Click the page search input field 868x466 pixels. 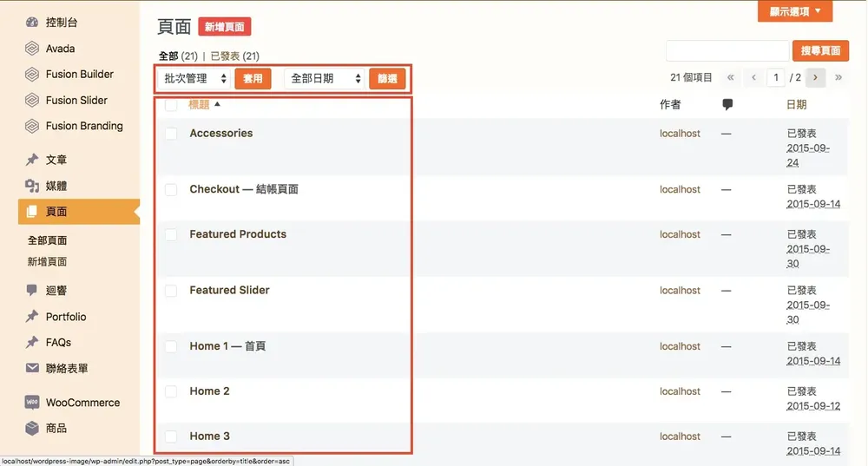pyautogui.click(x=727, y=50)
